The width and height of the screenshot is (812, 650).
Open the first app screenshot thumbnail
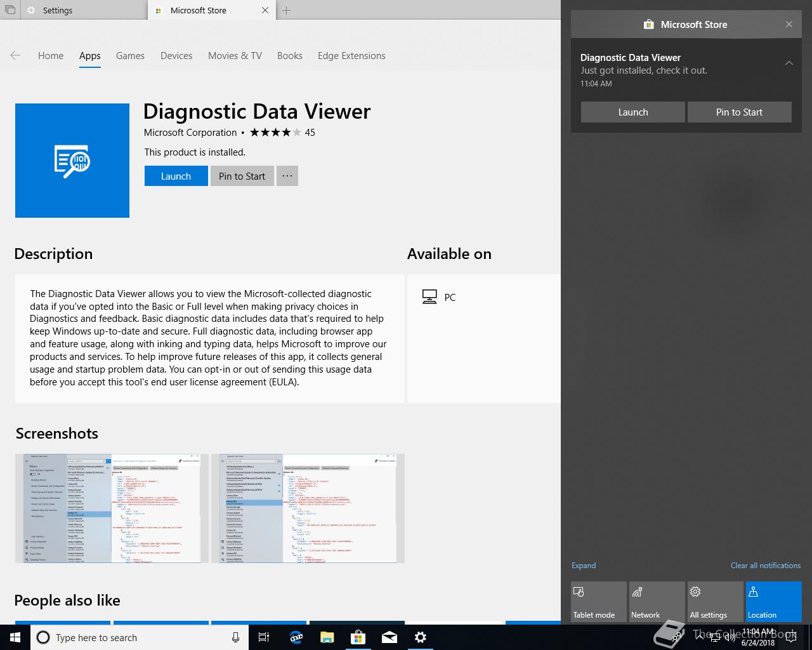point(112,508)
